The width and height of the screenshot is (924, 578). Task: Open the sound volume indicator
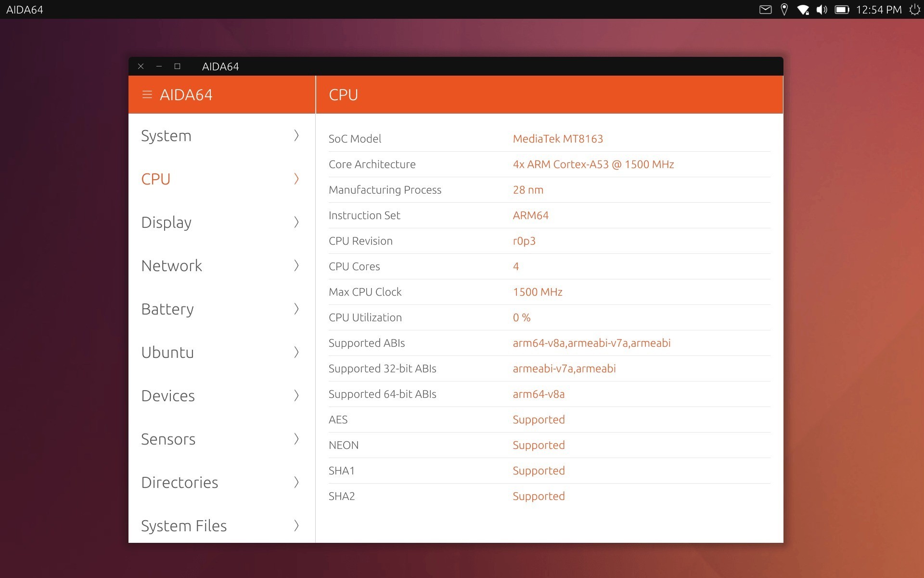tap(821, 10)
